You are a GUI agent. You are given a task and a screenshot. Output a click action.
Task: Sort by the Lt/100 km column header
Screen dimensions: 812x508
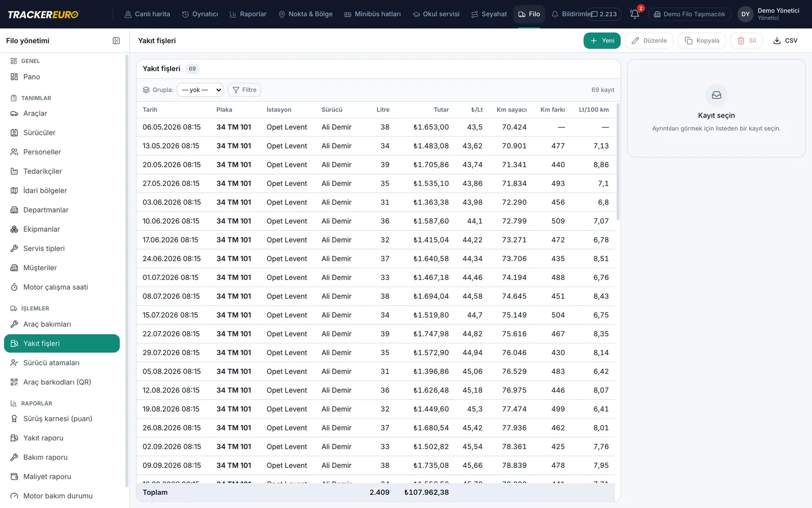(x=594, y=110)
